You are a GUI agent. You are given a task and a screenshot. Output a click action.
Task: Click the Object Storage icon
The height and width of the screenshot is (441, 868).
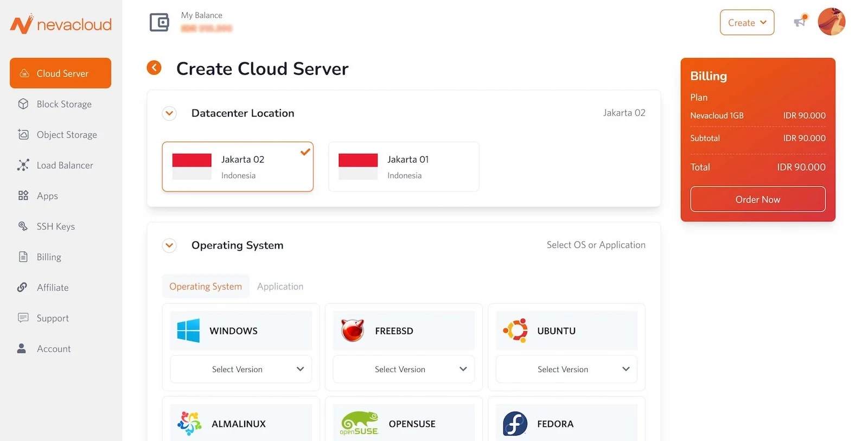pos(23,135)
